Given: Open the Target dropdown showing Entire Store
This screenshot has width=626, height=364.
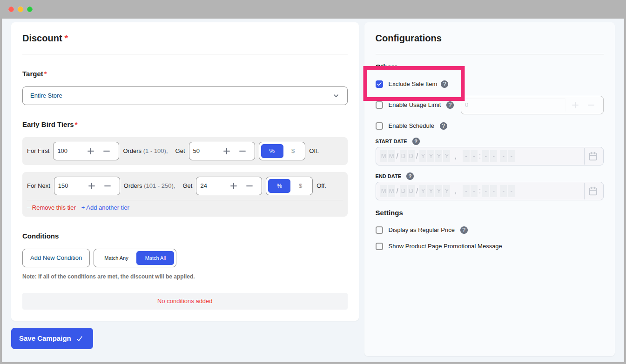Looking at the screenshot, I should [185, 96].
